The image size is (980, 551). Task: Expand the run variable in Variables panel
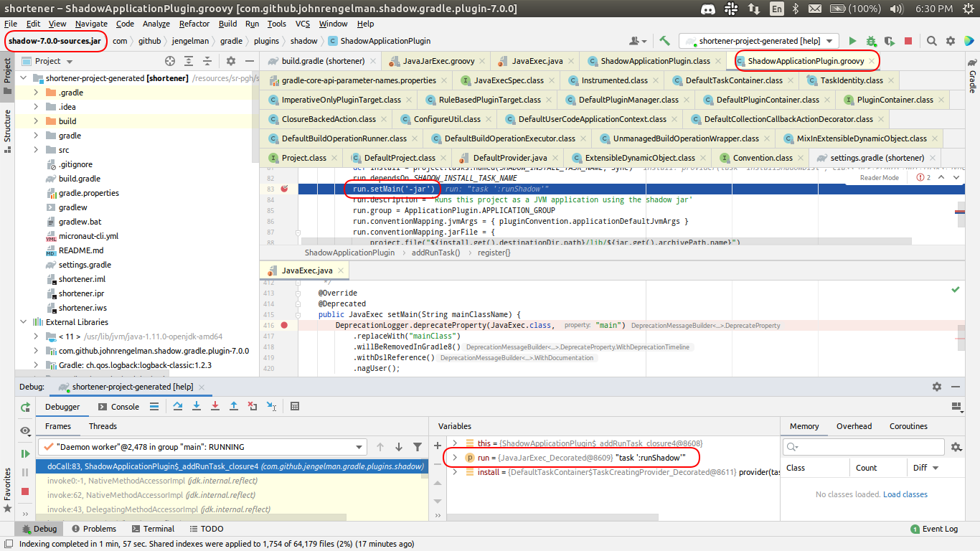pyautogui.click(x=454, y=458)
